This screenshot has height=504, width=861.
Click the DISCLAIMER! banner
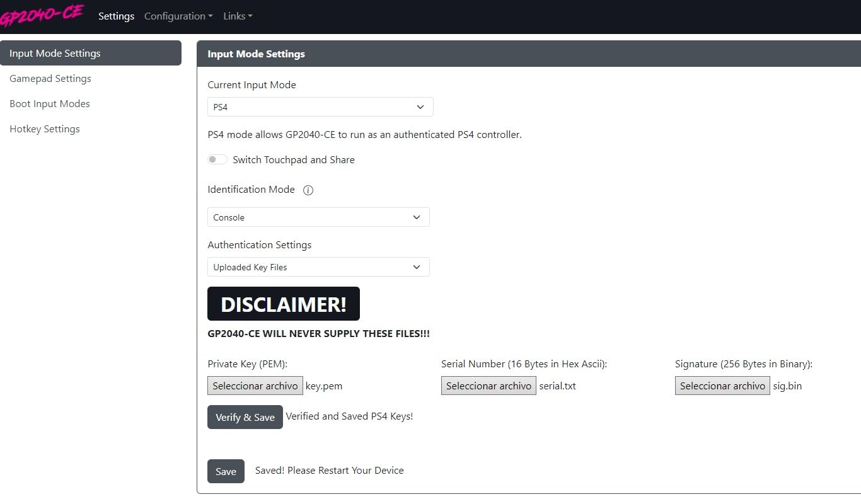click(284, 304)
